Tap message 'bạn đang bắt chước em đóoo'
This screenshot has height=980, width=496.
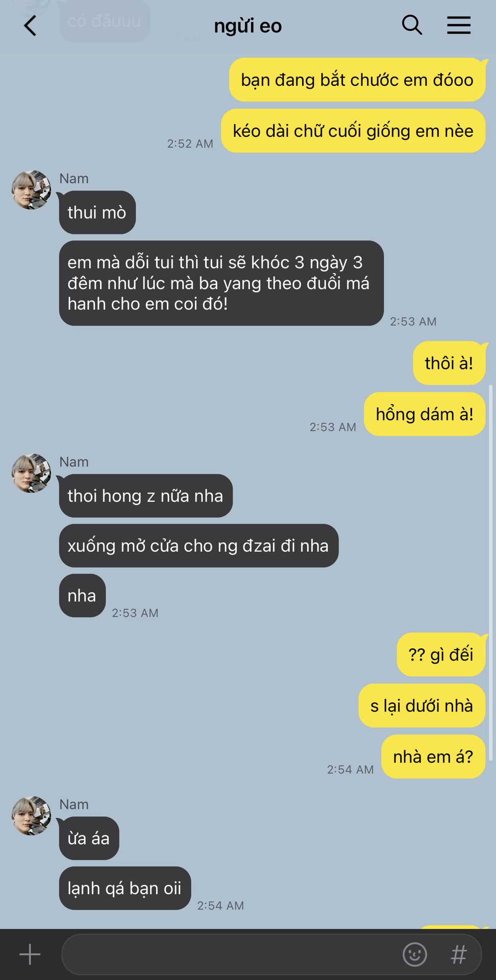(x=357, y=80)
